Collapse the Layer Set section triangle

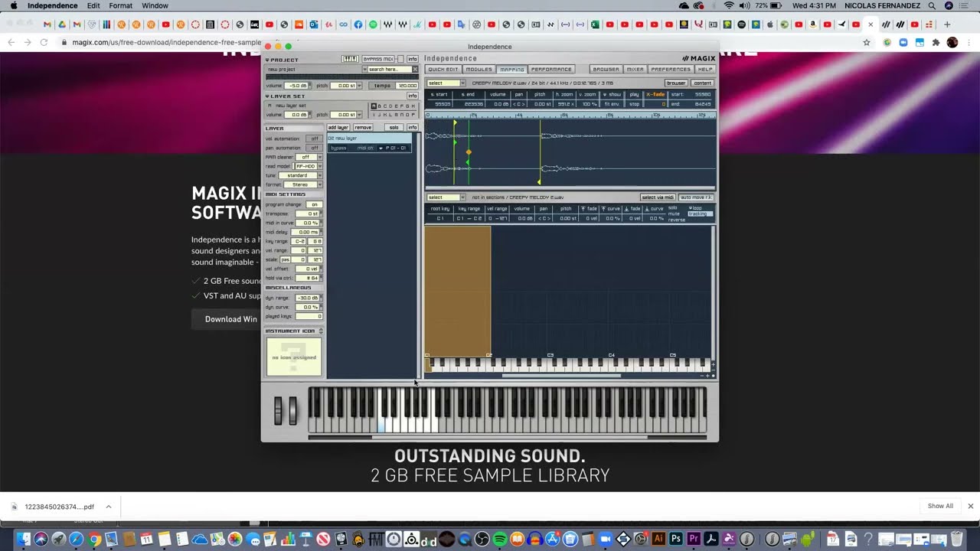[x=267, y=96]
